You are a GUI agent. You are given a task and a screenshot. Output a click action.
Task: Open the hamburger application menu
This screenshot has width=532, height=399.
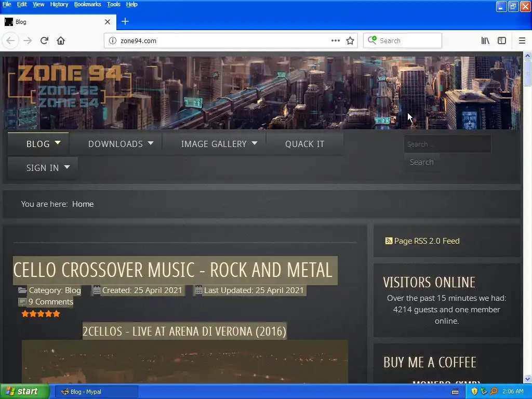[522, 41]
